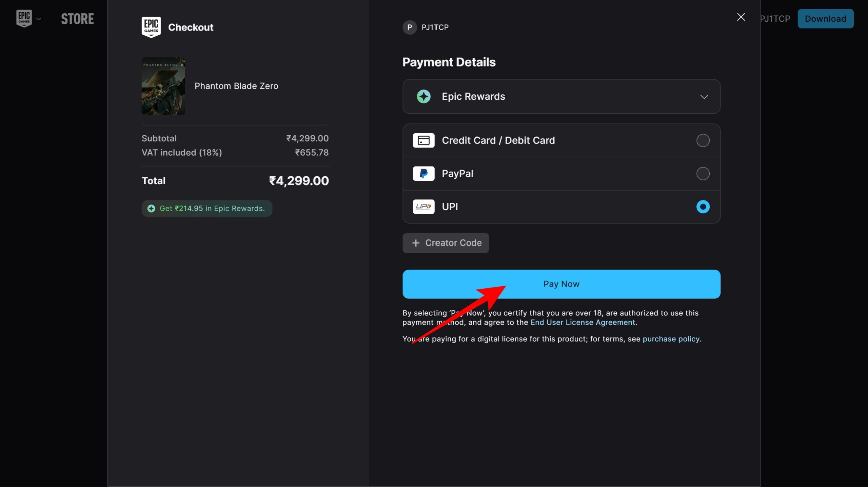Click the VAT included (18%) label
Viewport: 868px width, 487px height.
click(182, 153)
